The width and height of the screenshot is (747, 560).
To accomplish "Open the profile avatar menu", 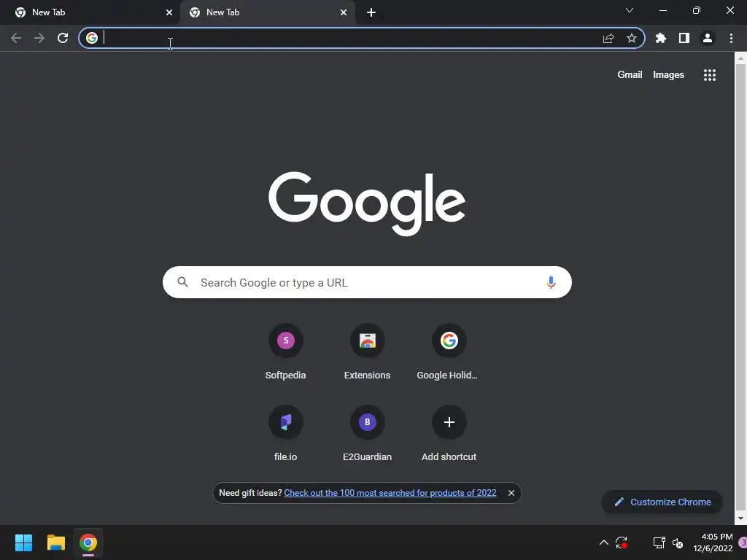I will (708, 38).
